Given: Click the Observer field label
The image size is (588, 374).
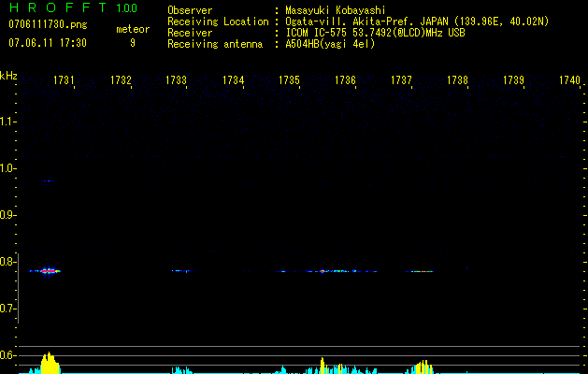Looking at the screenshot, I should [x=190, y=10].
